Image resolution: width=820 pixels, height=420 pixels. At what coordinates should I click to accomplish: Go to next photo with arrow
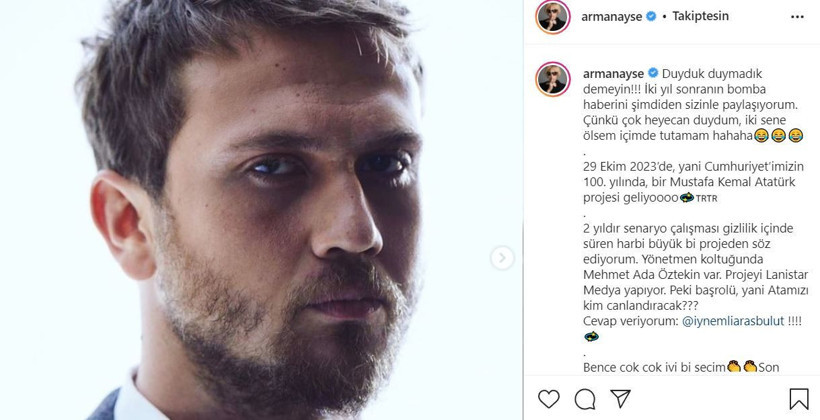click(502, 258)
